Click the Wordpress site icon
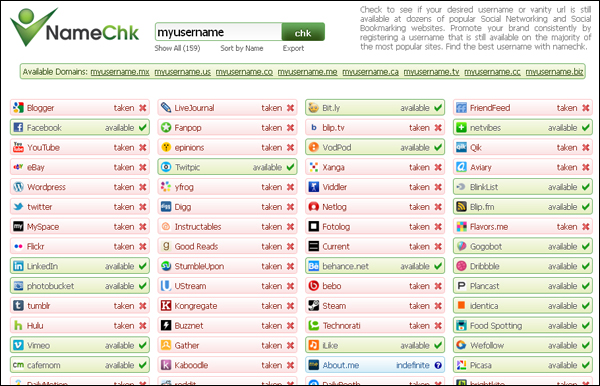600x386 pixels. tap(18, 187)
